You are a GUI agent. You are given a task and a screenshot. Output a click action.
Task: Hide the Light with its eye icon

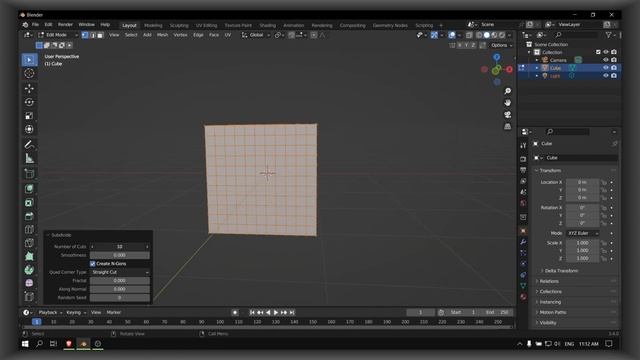coord(606,76)
